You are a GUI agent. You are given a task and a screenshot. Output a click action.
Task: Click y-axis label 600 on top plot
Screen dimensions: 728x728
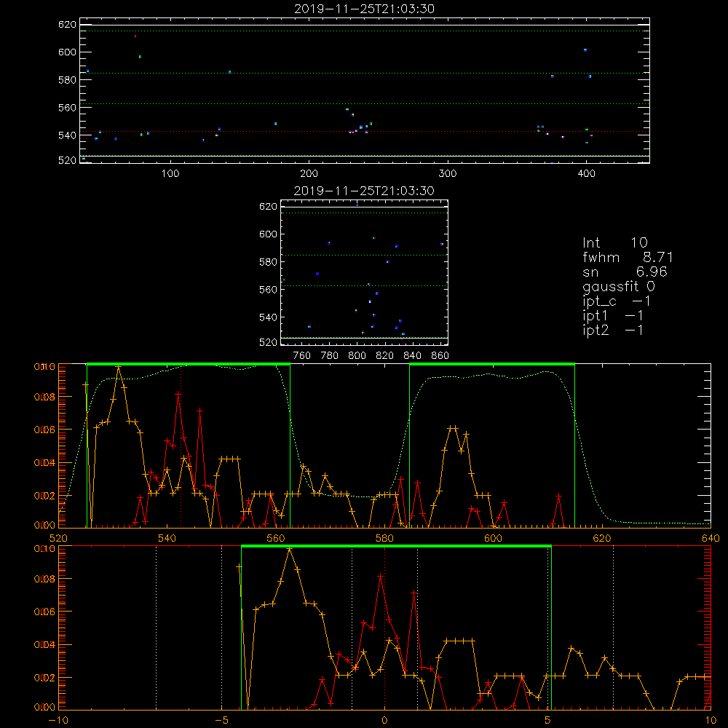[x=67, y=52]
